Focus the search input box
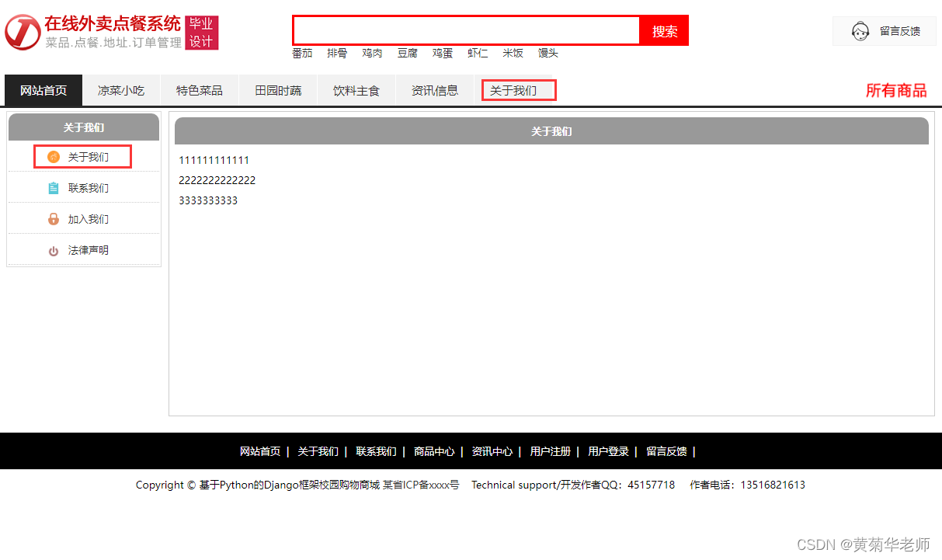The height and width of the screenshot is (560, 942). [x=466, y=30]
